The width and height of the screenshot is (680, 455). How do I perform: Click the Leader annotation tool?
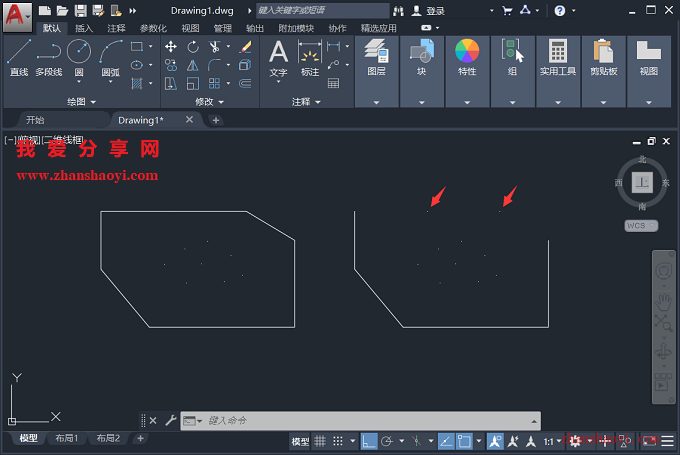click(x=333, y=65)
